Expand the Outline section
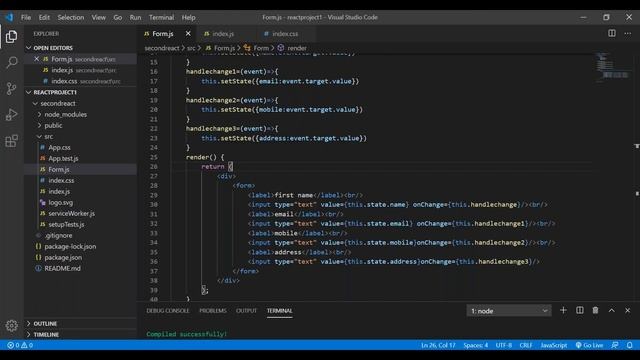640x360 pixels. tap(80, 323)
